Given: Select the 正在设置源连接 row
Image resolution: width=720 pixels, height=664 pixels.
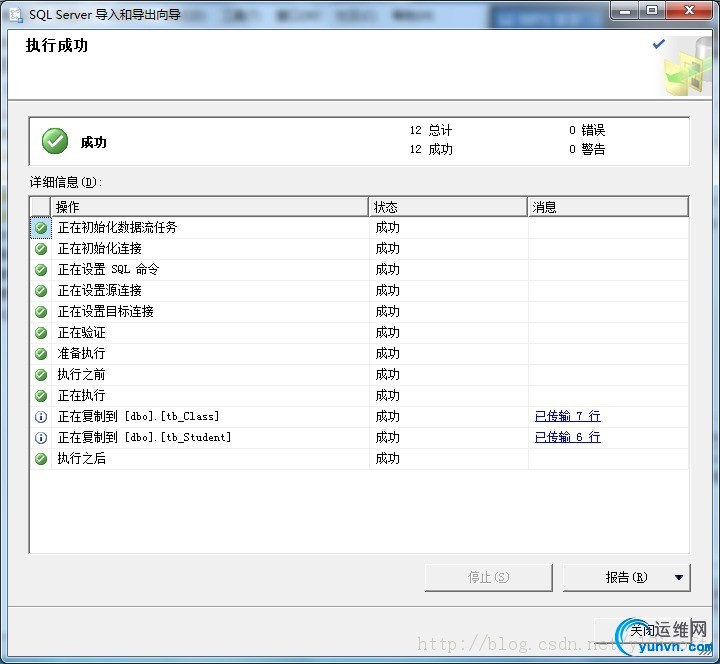Looking at the screenshot, I should click(x=359, y=291).
